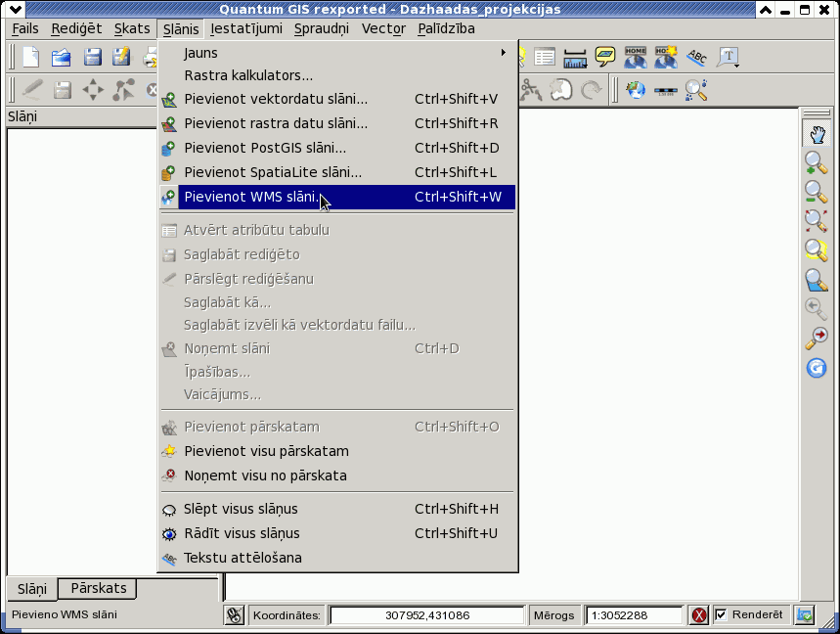840x634 pixels.
Task: Choose Pievienot vektordatu slāni...
Action: [337, 99]
